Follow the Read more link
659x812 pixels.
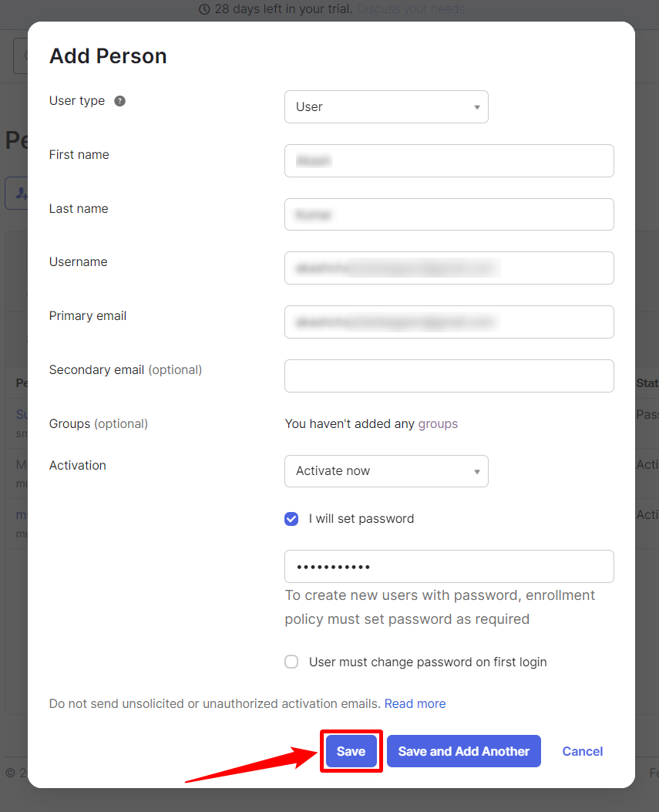(415, 704)
